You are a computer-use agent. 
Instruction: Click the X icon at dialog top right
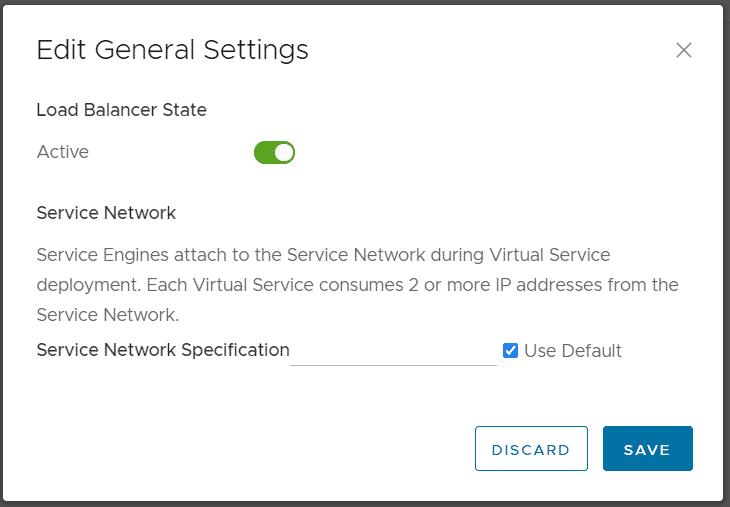click(x=683, y=50)
